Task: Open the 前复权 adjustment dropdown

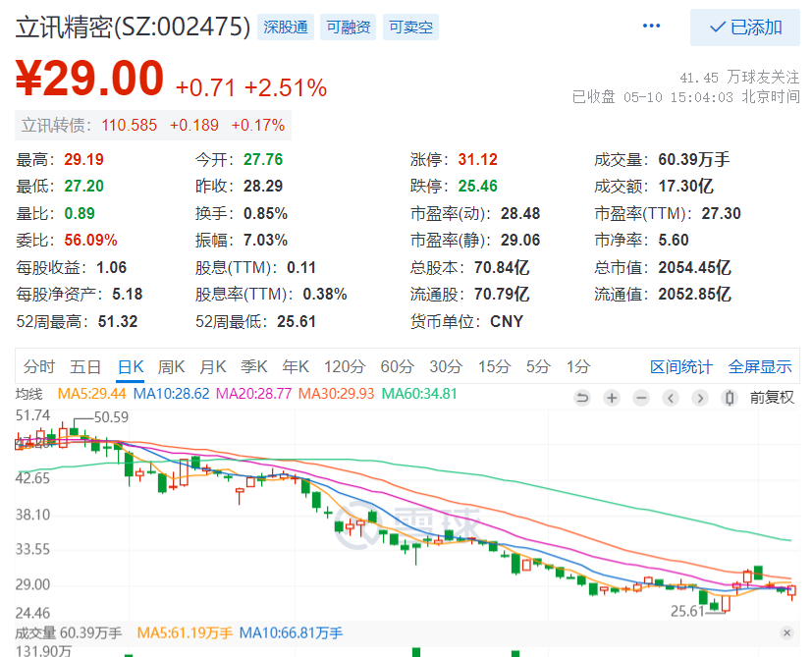Action: point(772,398)
